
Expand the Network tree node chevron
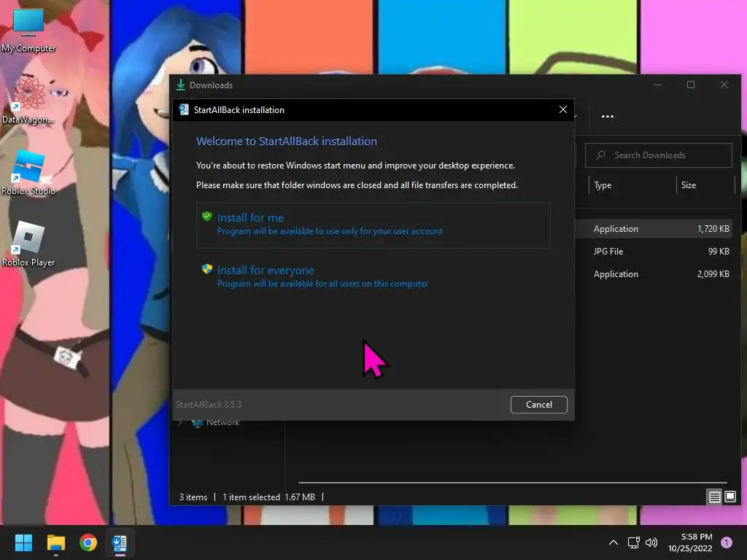tap(179, 422)
